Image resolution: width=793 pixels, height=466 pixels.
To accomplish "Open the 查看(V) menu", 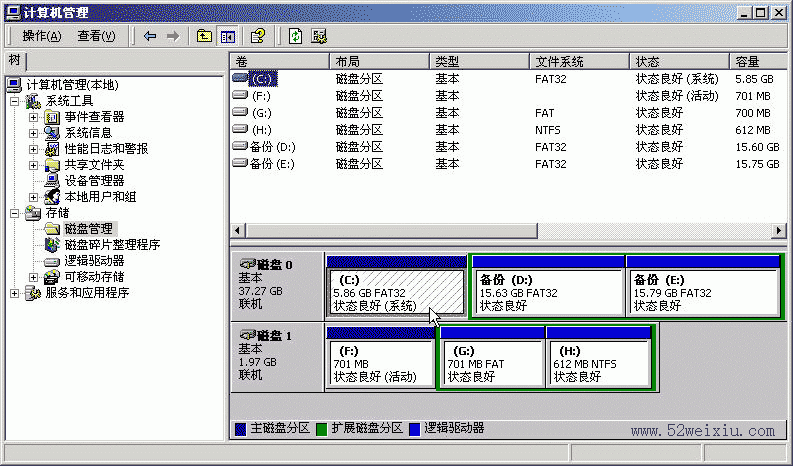I will pos(96,36).
